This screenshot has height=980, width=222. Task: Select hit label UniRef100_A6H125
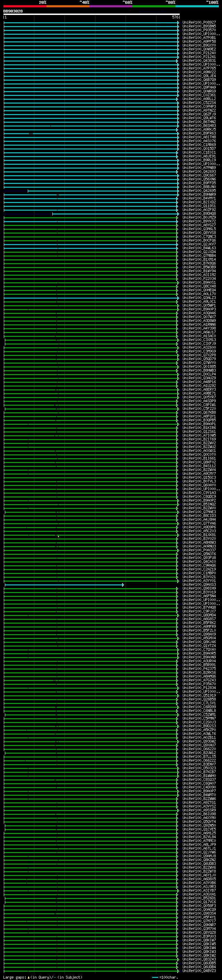click(199, 833)
